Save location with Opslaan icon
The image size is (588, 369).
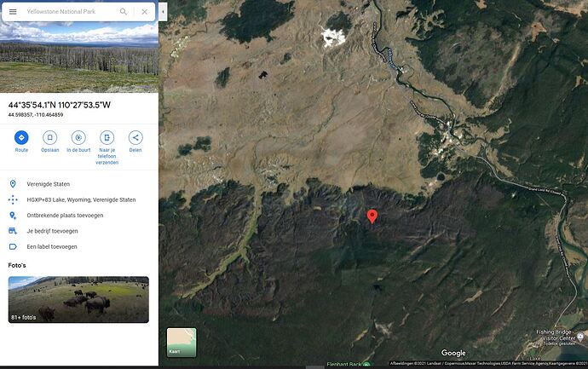pos(50,137)
